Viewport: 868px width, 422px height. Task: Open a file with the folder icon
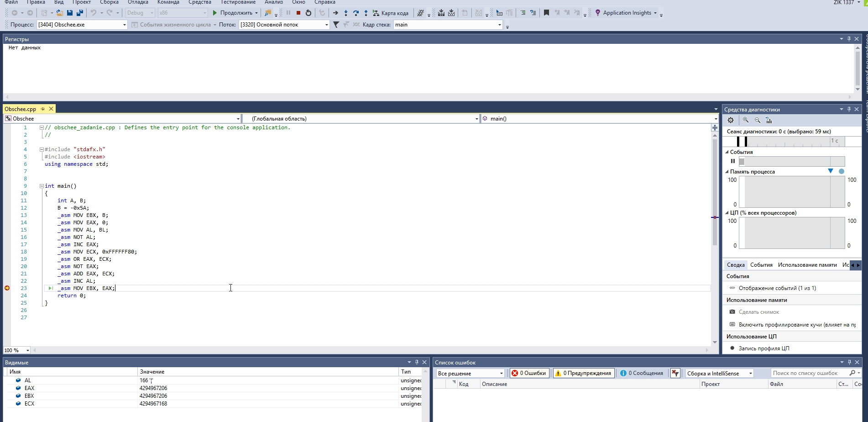point(60,13)
